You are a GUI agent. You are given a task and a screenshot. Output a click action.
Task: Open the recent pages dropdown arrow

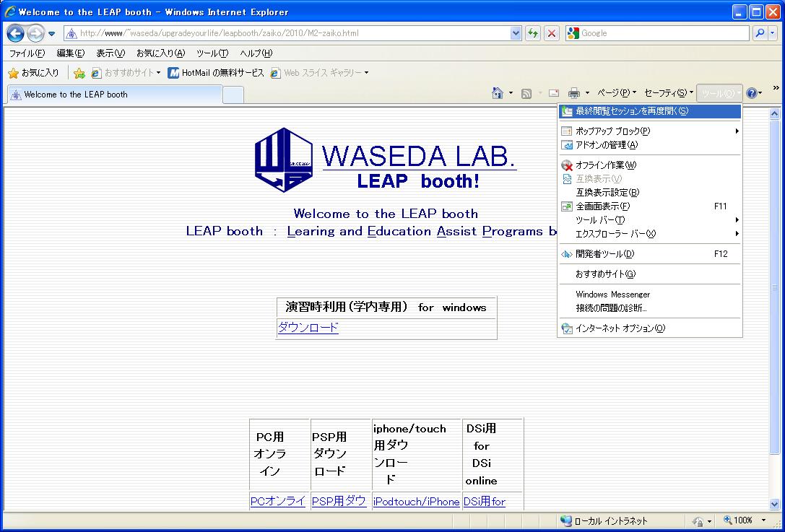click(x=51, y=34)
